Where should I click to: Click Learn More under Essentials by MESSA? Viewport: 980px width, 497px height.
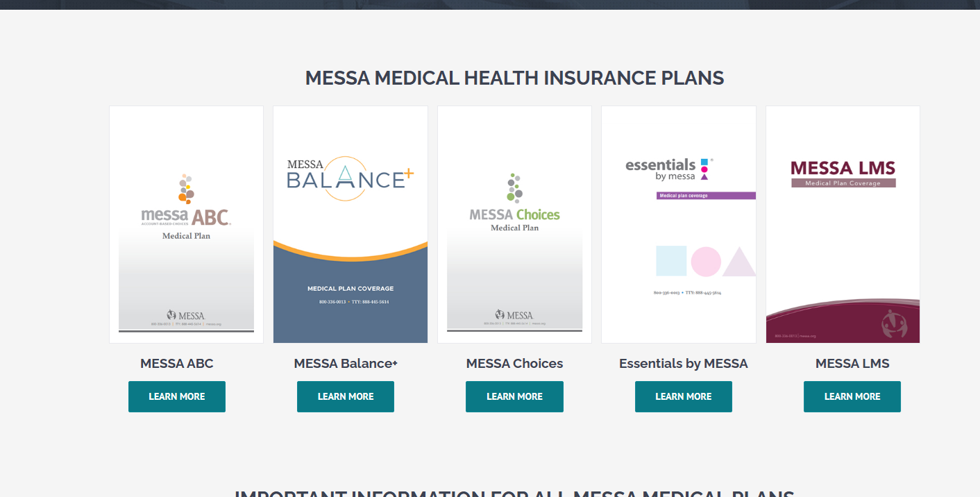click(x=683, y=396)
